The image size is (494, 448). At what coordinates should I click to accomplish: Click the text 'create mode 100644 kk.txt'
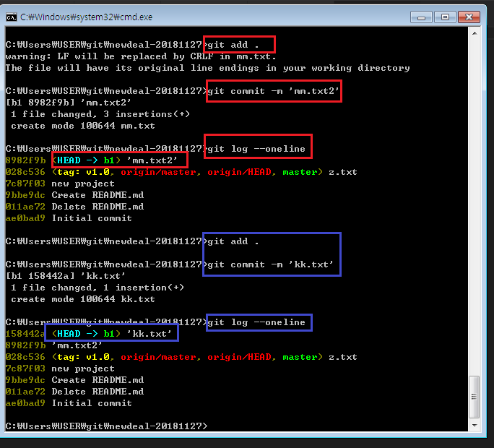tap(83, 299)
